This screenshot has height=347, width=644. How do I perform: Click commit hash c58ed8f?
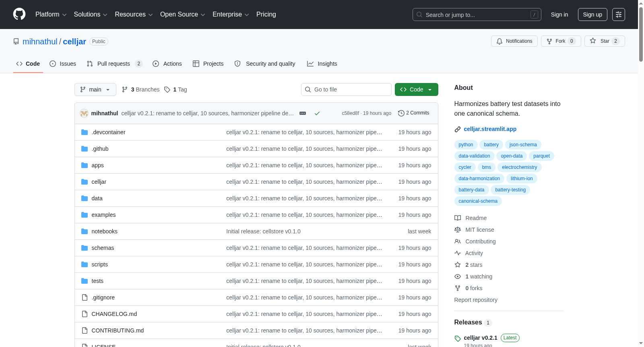350,113
